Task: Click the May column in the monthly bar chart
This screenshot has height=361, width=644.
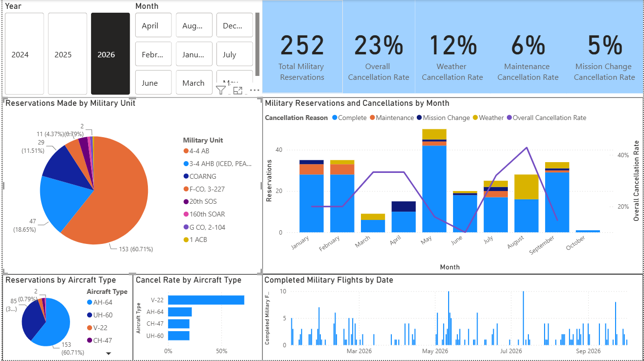Action: pyautogui.click(x=434, y=181)
